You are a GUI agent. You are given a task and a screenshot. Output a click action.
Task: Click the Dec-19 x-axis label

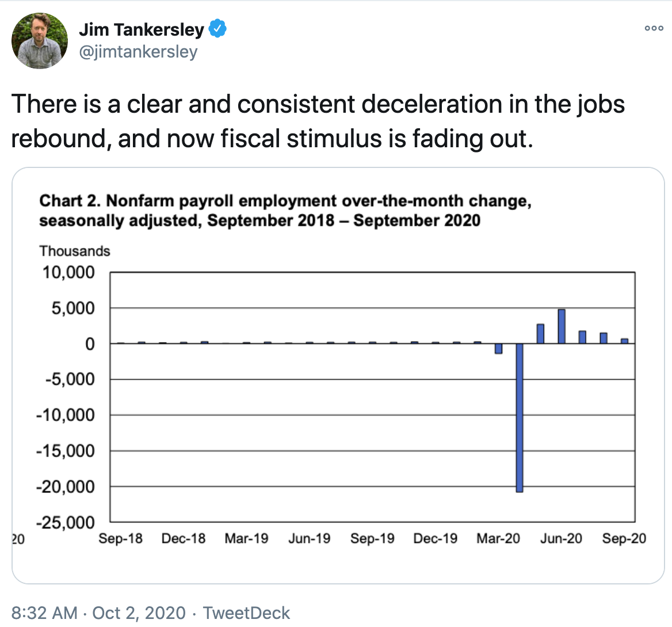coord(435,538)
